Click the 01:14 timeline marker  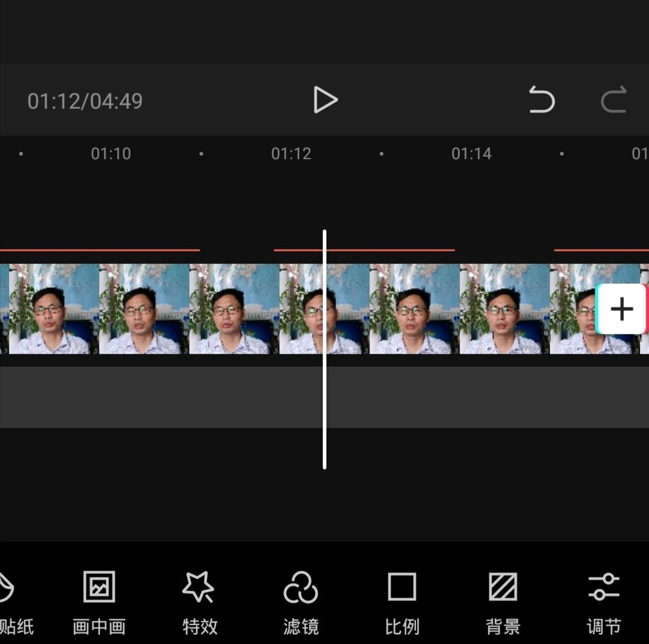coord(472,154)
